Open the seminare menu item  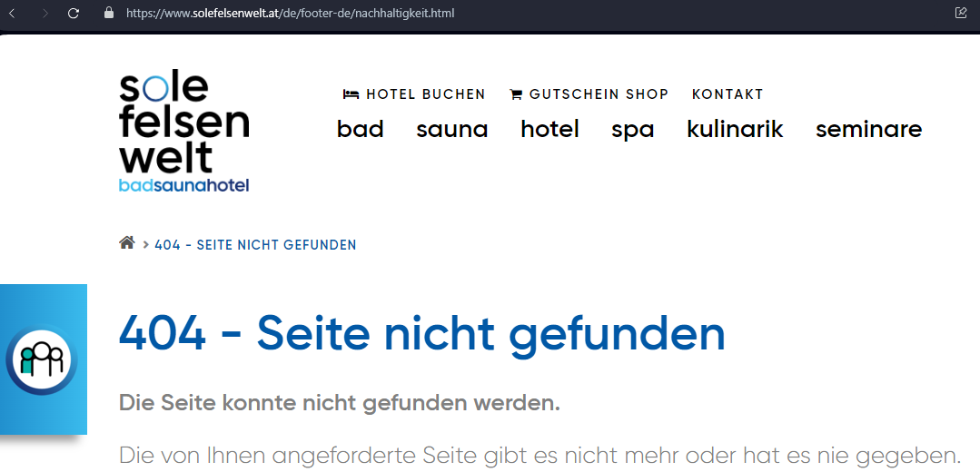tap(869, 129)
